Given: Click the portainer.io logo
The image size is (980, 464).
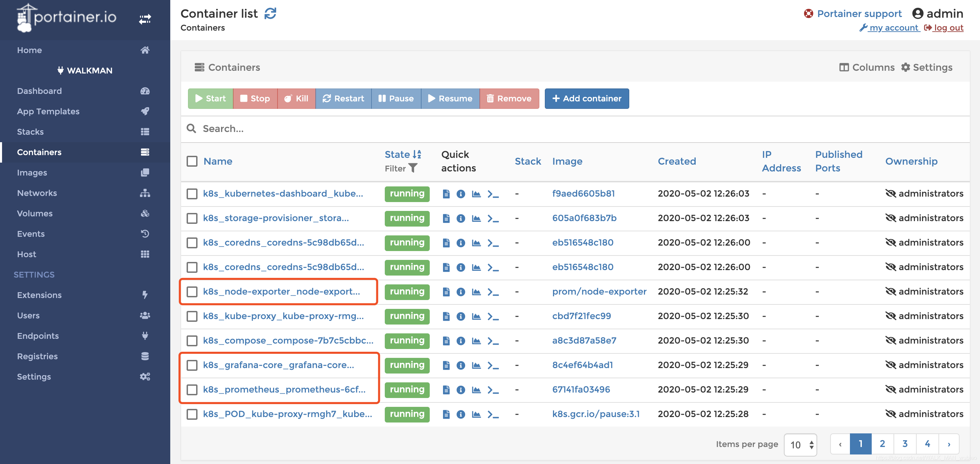Looking at the screenshot, I should click(67, 17).
